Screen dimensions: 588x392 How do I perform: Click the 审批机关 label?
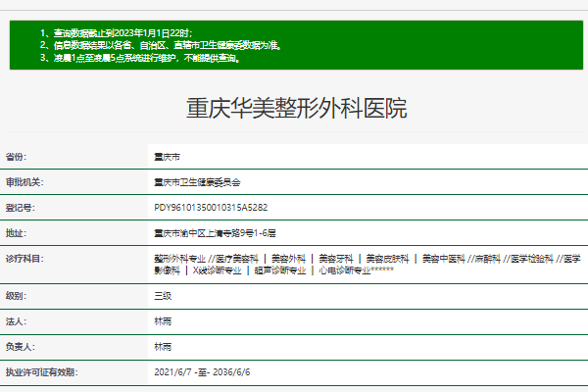(24, 182)
